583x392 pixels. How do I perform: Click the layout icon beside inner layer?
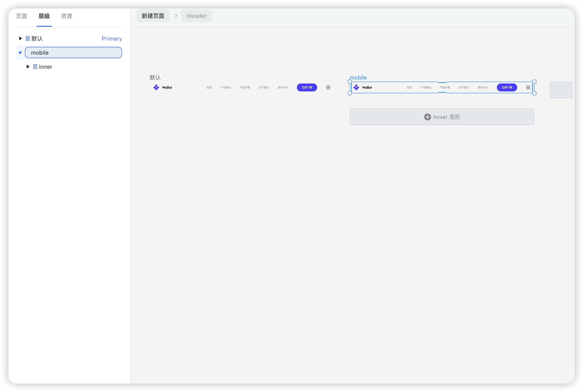35,67
